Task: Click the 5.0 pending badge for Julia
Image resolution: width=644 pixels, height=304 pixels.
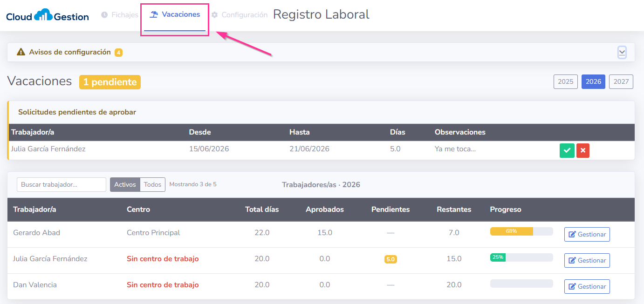Action: (391, 259)
